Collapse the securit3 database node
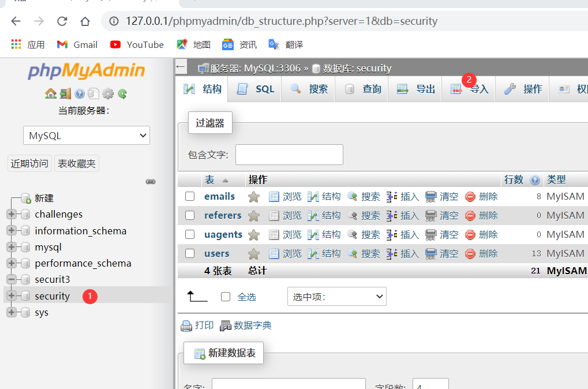The image size is (588, 389). point(11,279)
